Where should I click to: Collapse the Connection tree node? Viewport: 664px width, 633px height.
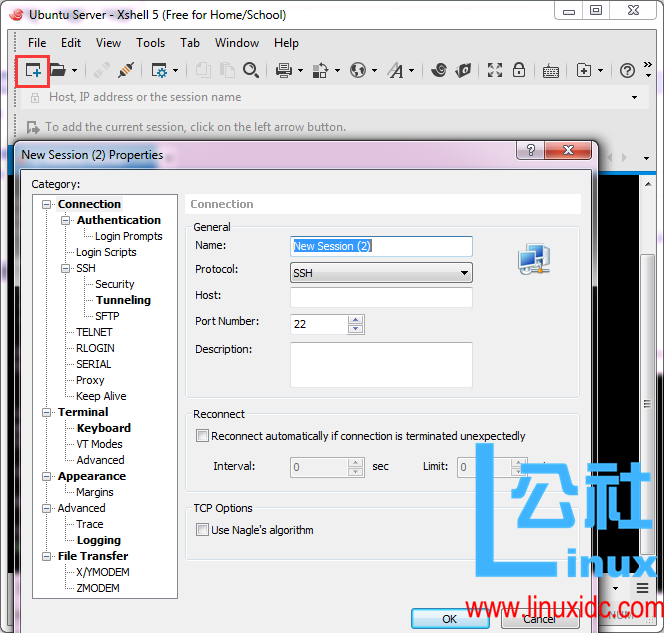(x=47, y=204)
